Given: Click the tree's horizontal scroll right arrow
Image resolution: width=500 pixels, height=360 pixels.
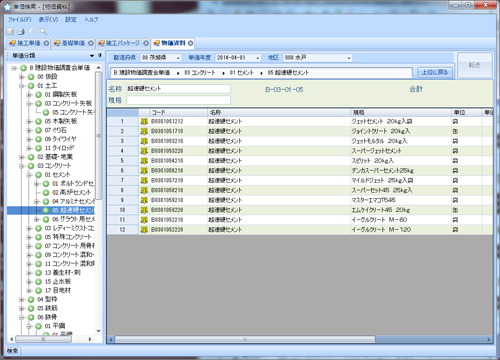Looking at the screenshot, I should pos(90,339).
